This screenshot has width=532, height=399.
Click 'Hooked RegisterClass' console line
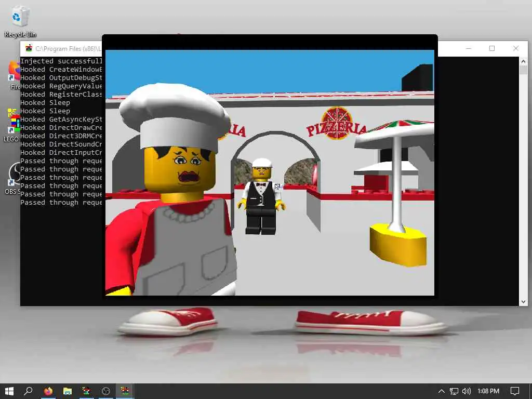(61, 95)
